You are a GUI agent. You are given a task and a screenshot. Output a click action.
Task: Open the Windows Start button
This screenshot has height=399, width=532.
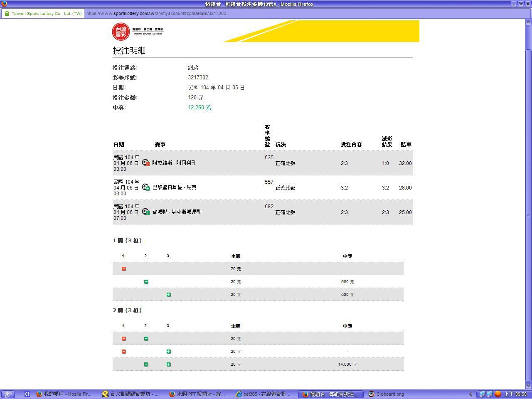(7, 394)
